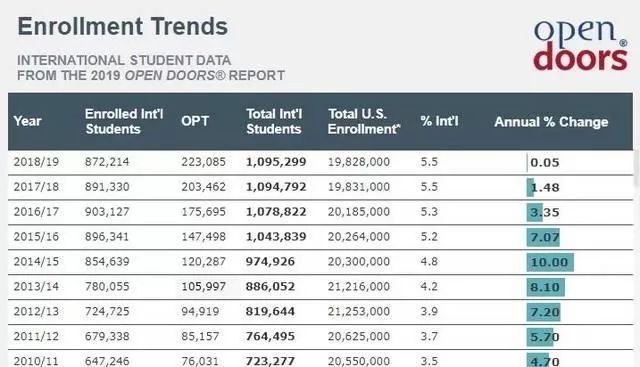Click the Total U.S. Enrollment column header
640x367 pixels.
(x=364, y=121)
